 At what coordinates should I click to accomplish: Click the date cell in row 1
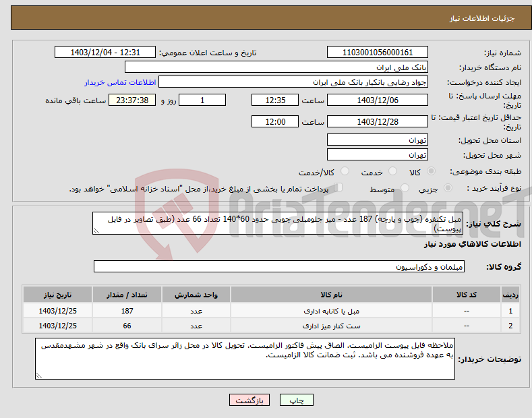(x=57, y=310)
